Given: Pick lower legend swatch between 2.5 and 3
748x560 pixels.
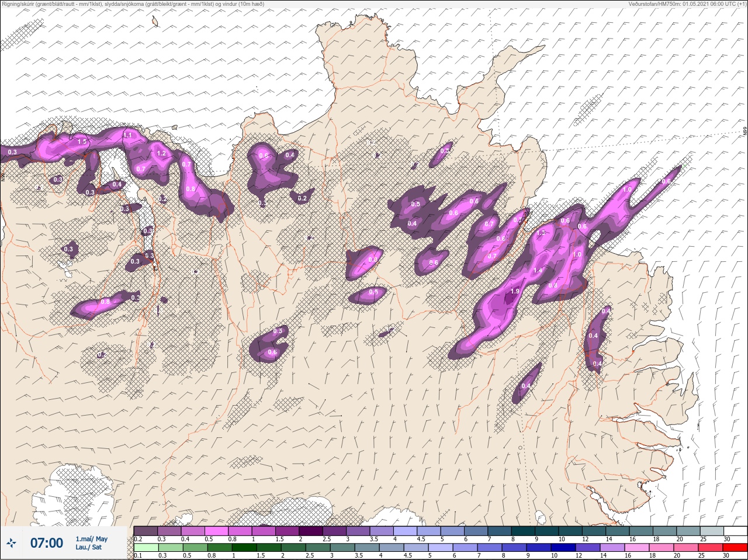Looking at the screenshot, I should coord(318,548).
